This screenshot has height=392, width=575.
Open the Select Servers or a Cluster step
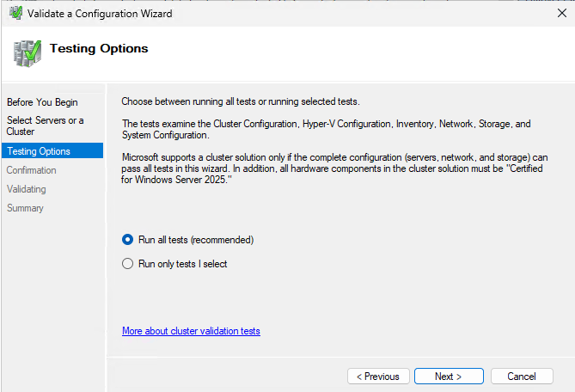tap(45, 126)
